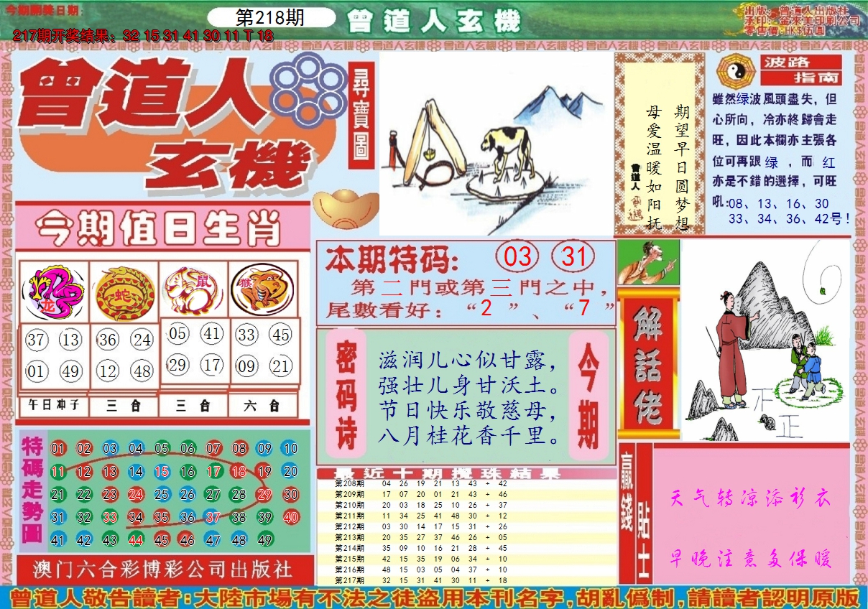Click the 第218期 issue label
The width and height of the screenshot is (868, 609).
point(270,19)
